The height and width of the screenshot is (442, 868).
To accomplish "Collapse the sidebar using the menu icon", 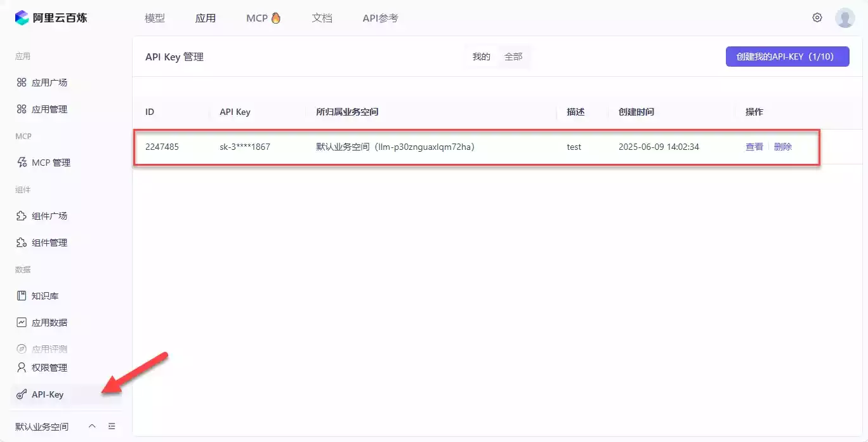I will (x=112, y=426).
